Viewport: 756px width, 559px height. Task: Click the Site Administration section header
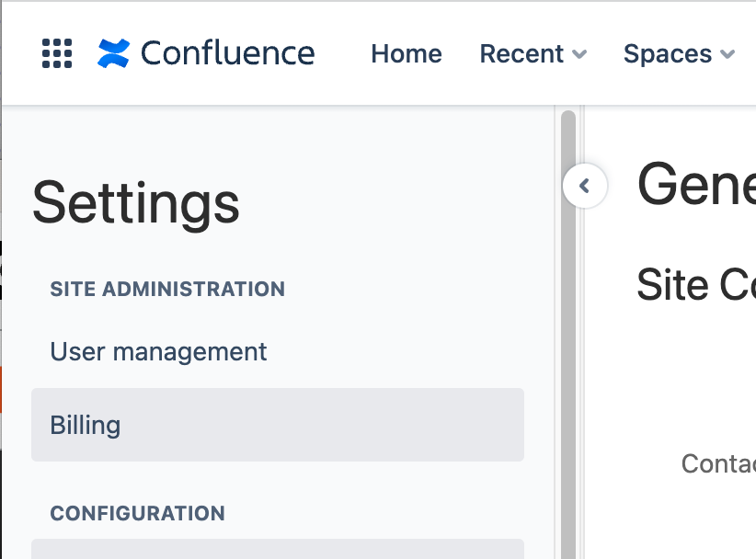coord(167,289)
